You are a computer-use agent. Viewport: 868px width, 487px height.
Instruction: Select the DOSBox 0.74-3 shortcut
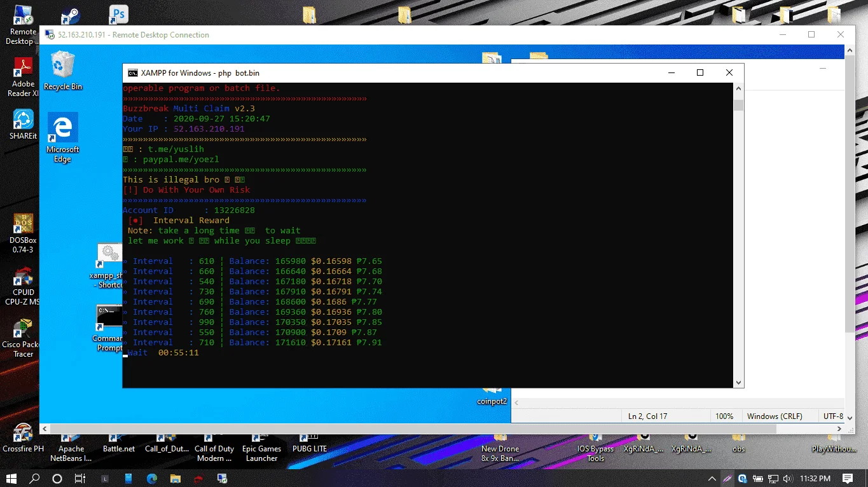(x=24, y=233)
